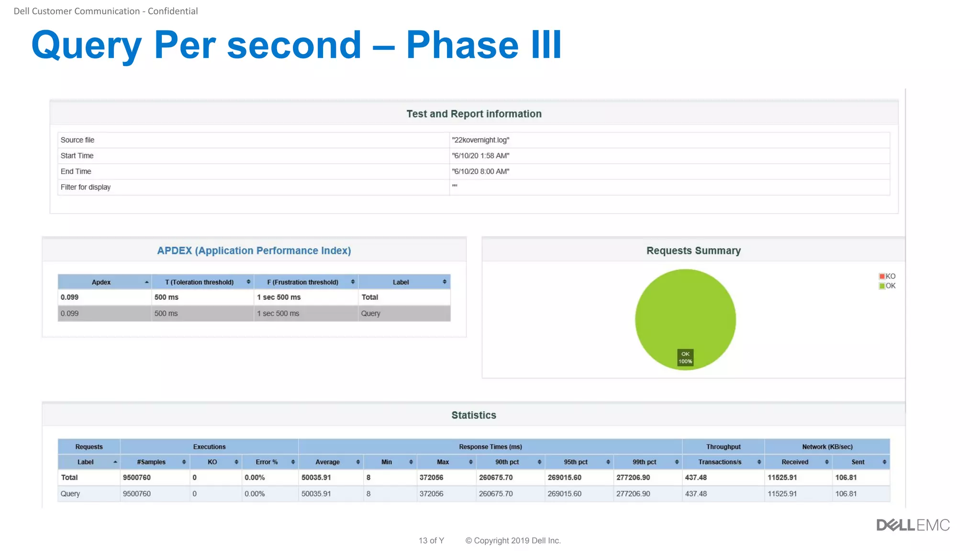Sort Statistics by 99th pct arrows
Screen dimensions: 980x551
tap(677, 462)
